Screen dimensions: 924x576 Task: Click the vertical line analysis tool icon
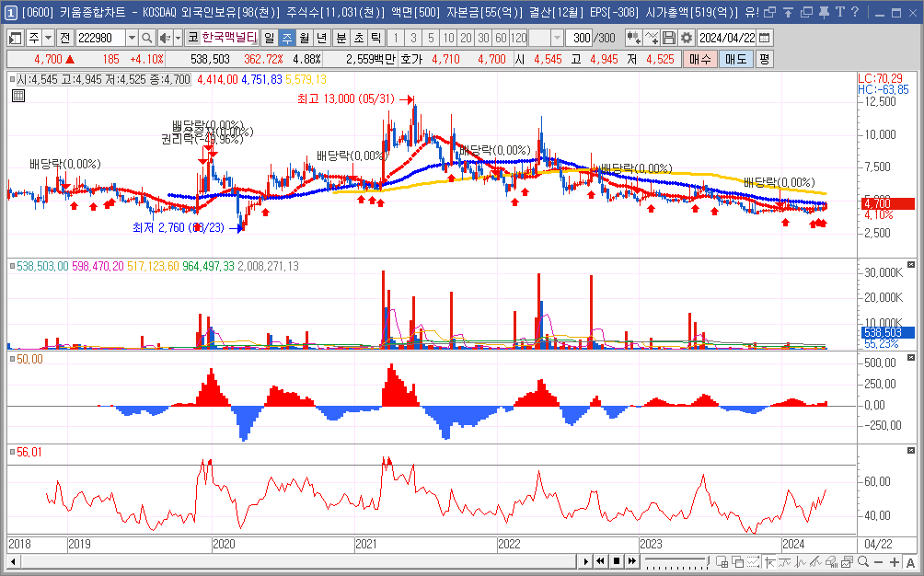[x=801, y=561]
